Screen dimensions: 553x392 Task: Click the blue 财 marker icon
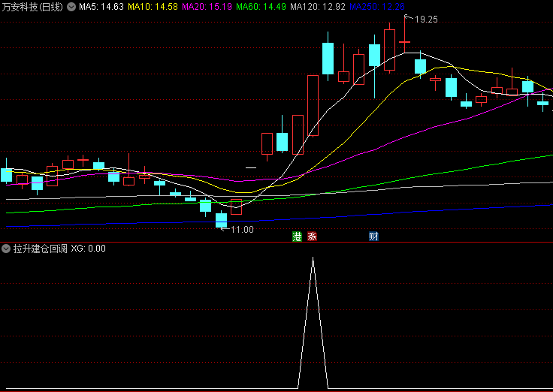pos(373,237)
